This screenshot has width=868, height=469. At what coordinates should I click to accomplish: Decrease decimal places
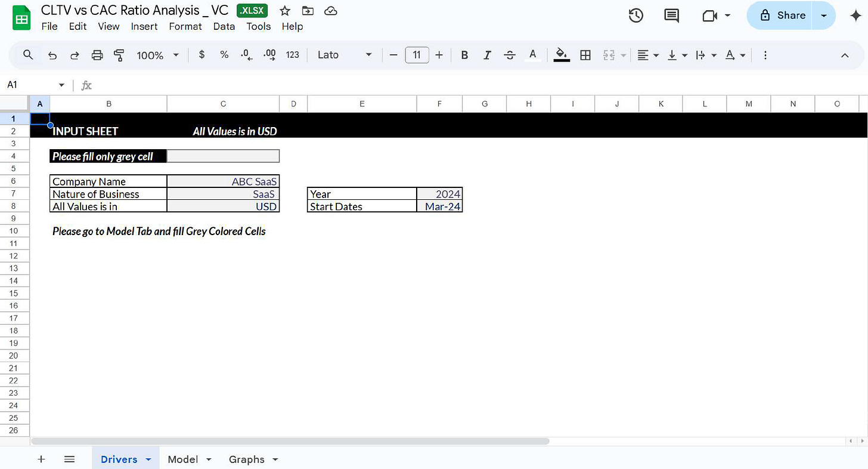click(x=246, y=55)
